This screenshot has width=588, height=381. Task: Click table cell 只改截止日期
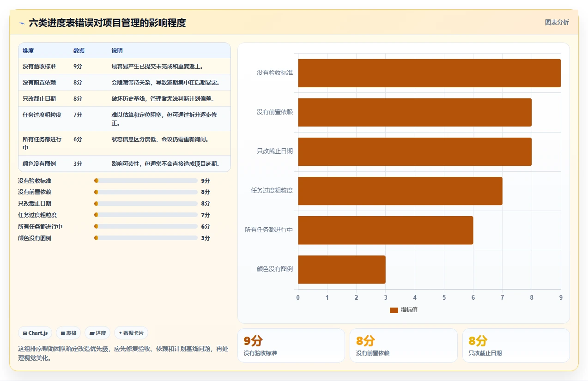[x=39, y=99]
